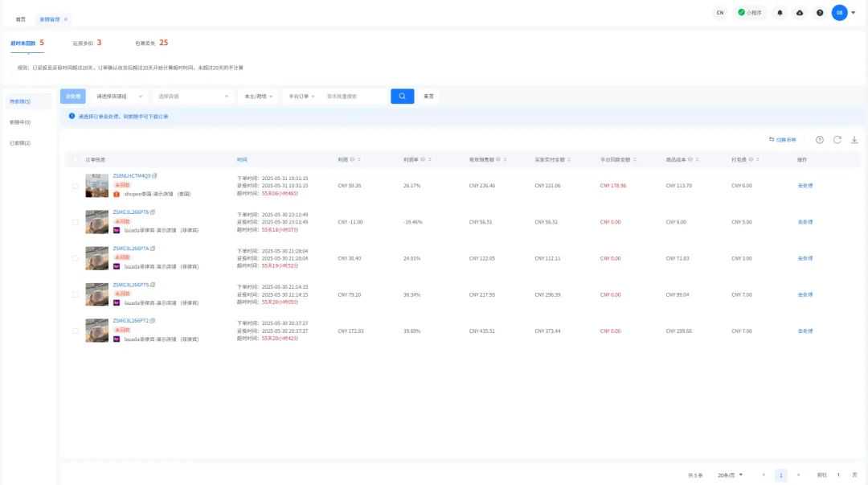The image size is (868, 485).
Task: Check the box for order ZSMG3L266PT2
Action: [x=76, y=331]
